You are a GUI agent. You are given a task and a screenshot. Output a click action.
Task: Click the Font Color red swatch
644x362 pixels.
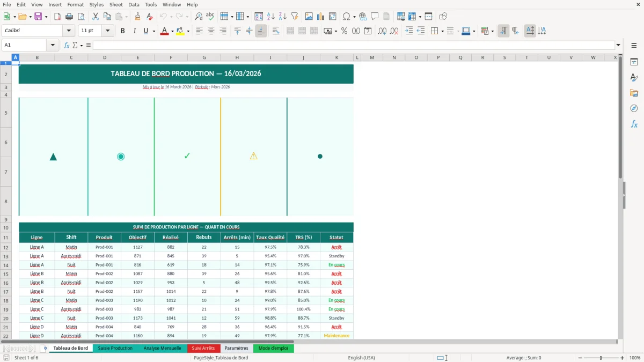[x=164, y=31]
